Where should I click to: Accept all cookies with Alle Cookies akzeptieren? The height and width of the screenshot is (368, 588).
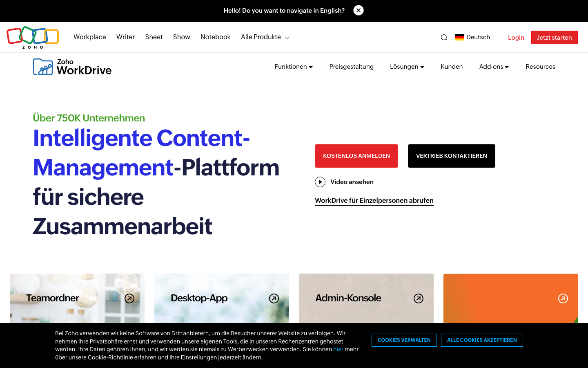pyautogui.click(x=482, y=340)
